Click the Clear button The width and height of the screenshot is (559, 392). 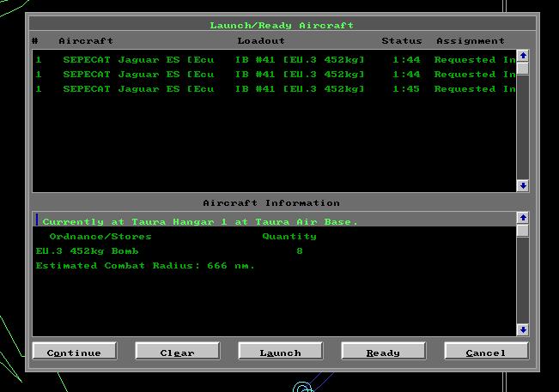(178, 351)
